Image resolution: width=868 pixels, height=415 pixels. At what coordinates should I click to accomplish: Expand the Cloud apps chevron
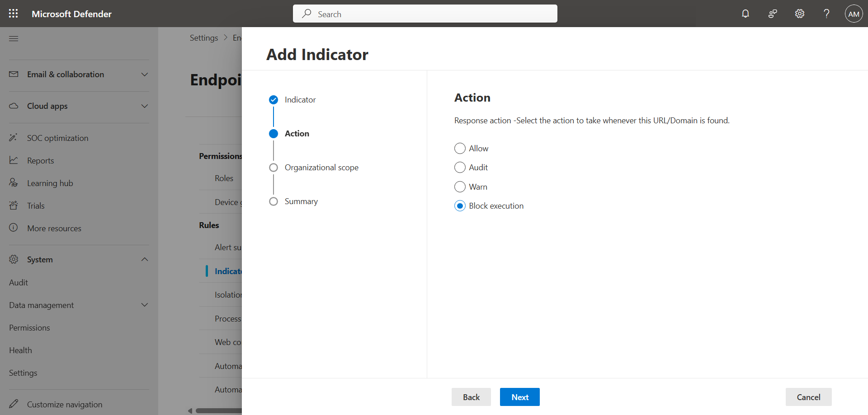(145, 106)
